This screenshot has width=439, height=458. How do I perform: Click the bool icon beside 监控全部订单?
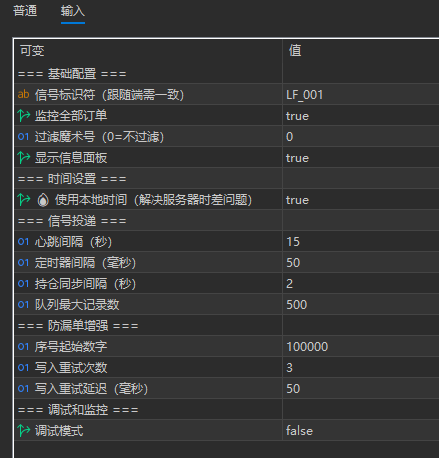(24, 116)
